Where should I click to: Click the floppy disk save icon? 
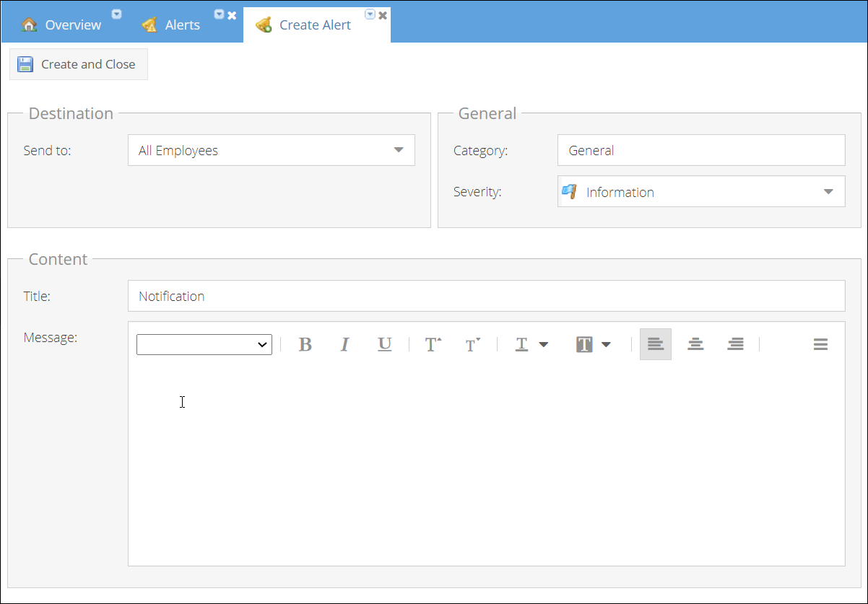pyautogui.click(x=25, y=64)
